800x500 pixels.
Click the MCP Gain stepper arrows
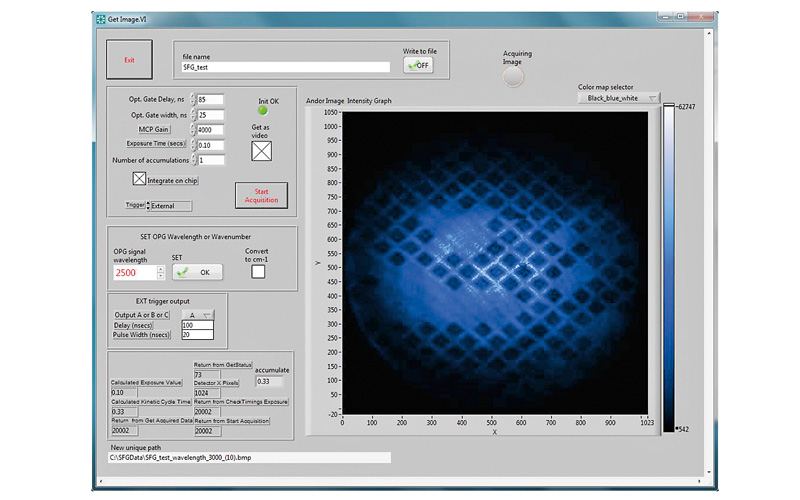point(193,130)
